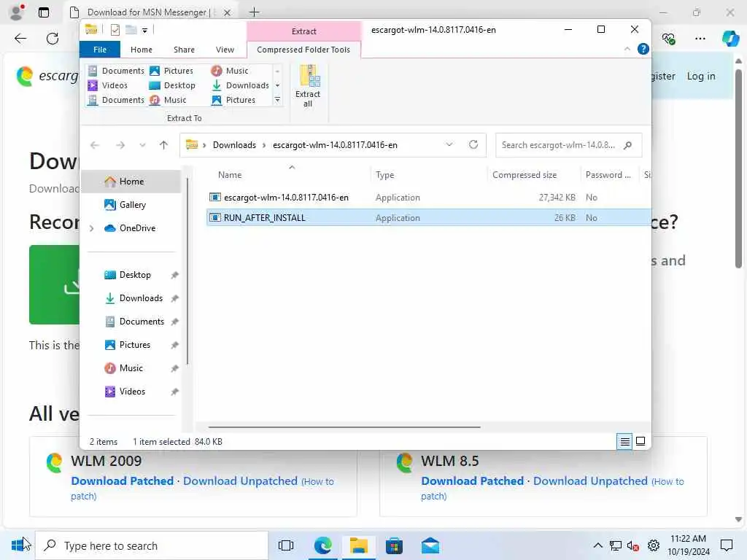Click the Search escargot-wlm search box

click(x=568, y=145)
